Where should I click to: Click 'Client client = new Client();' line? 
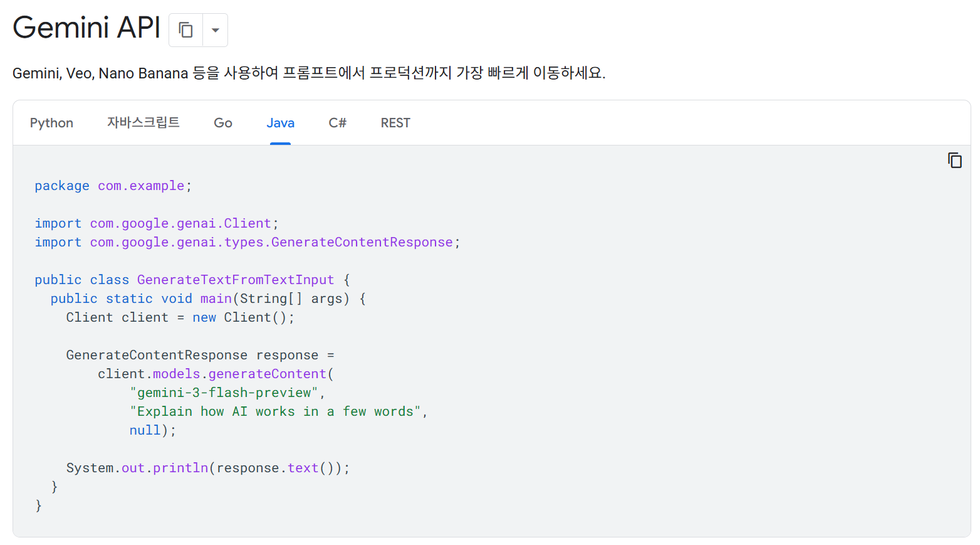pos(180,317)
